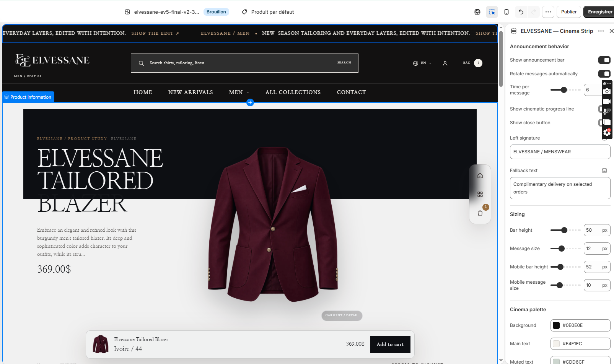The width and height of the screenshot is (614, 364).
Task: Click the home icon in floating side dock
Action: pyautogui.click(x=480, y=176)
